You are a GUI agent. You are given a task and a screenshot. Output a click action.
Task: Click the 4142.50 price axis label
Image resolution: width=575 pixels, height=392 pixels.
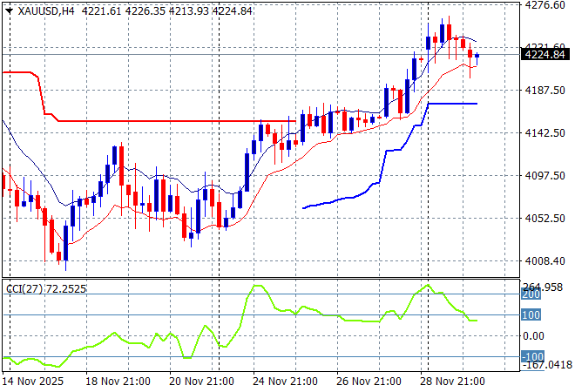point(545,132)
